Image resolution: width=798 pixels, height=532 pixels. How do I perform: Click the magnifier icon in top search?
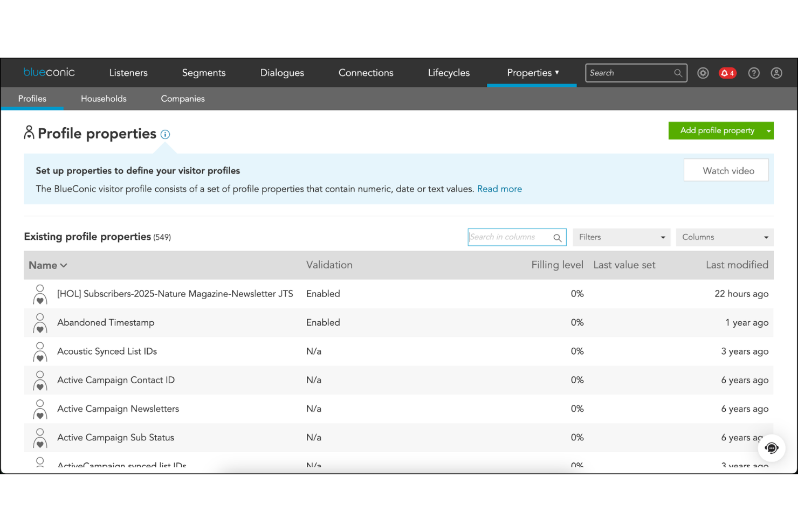pos(678,73)
